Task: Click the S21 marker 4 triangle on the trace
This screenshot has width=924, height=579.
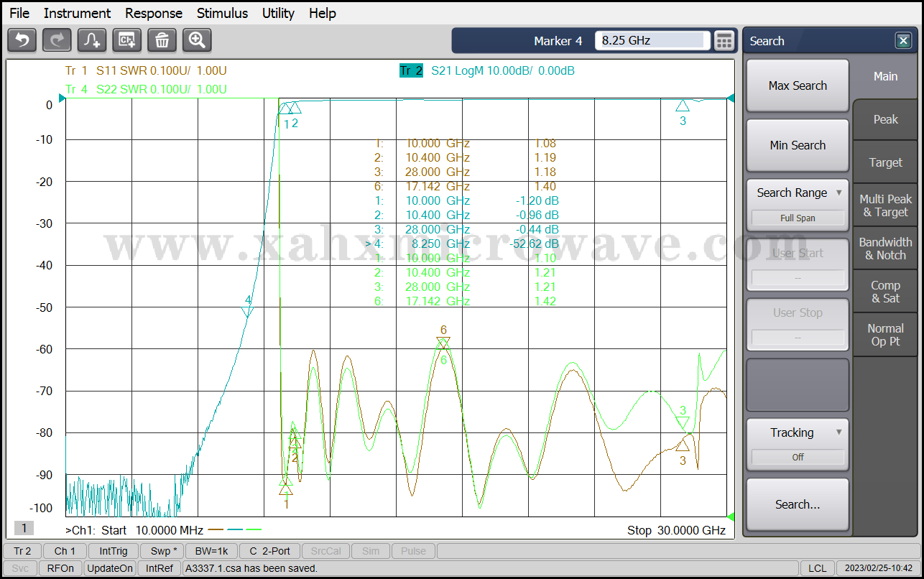Action: click(x=248, y=311)
